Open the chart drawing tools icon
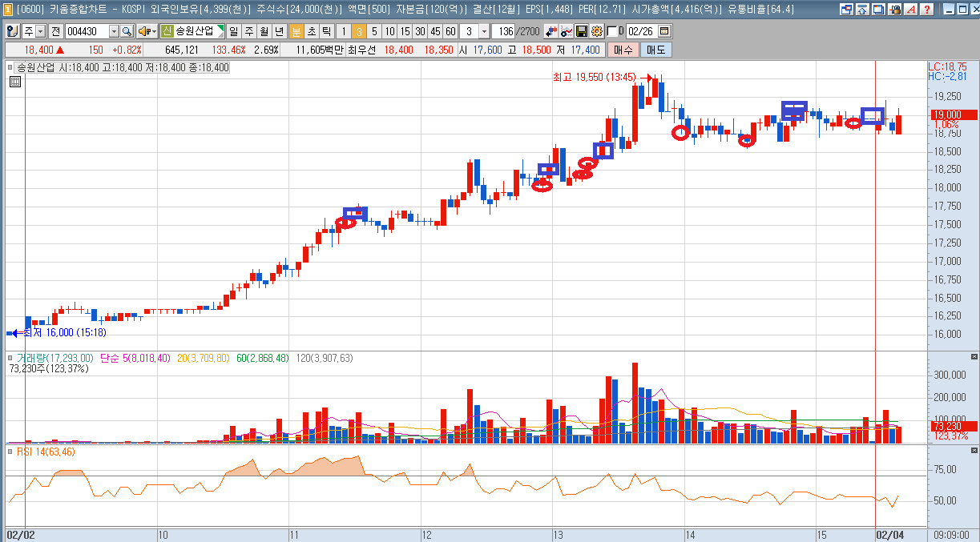Viewport: 980px width, 542px height. [x=567, y=31]
